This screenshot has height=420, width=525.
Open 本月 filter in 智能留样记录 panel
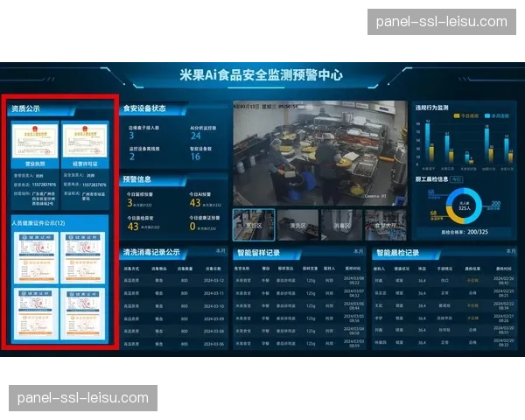[358, 251]
